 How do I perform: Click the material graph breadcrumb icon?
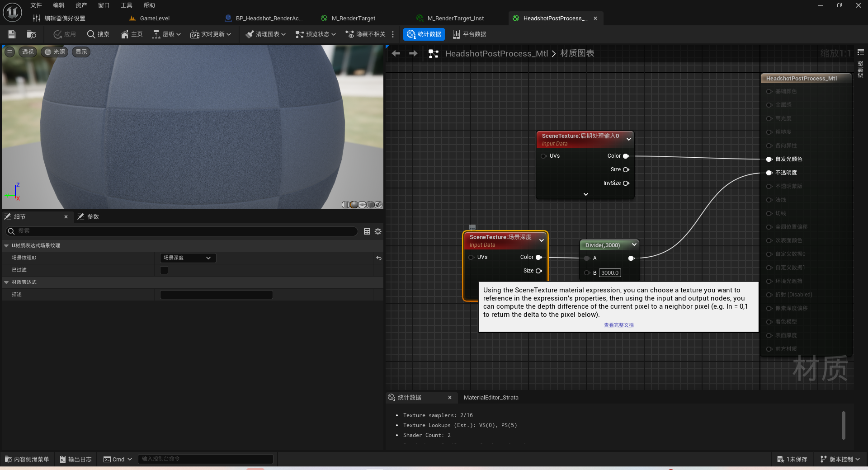coord(434,54)
